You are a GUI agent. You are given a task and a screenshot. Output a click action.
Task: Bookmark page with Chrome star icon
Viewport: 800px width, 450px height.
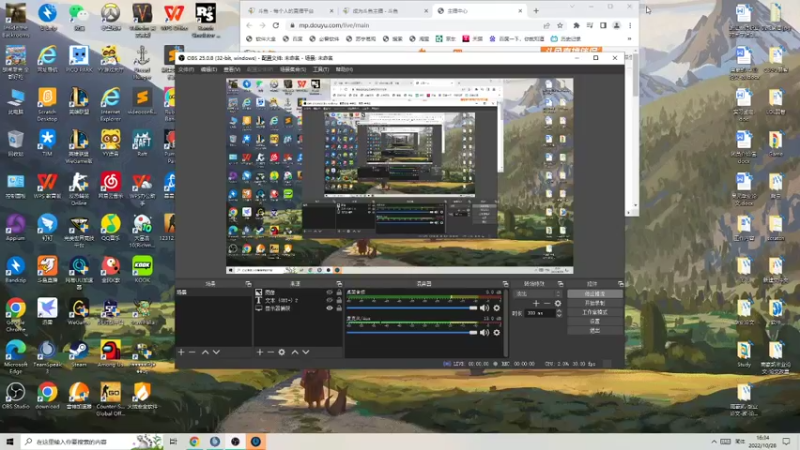560,26
